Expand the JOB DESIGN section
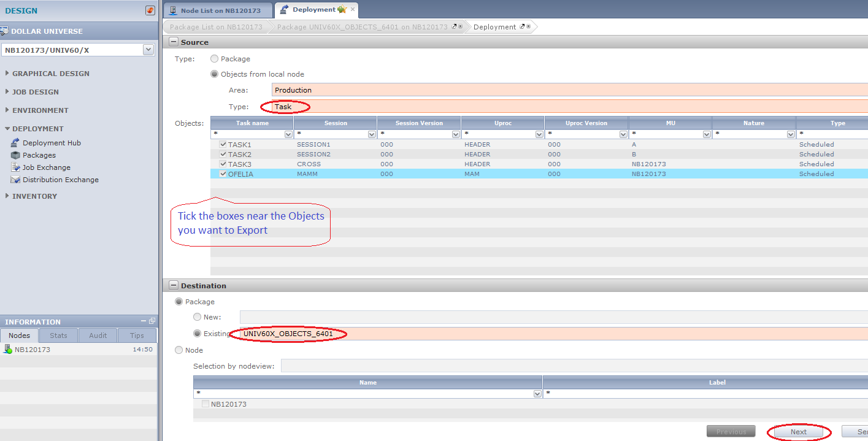 tap(7, 92)
